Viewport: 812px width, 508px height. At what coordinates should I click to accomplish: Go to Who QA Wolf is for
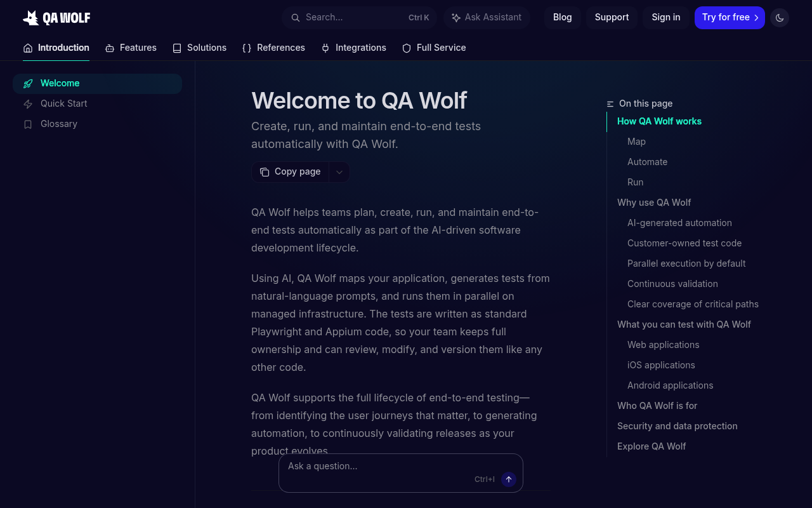pyautogui.click(x=657, y=406)
